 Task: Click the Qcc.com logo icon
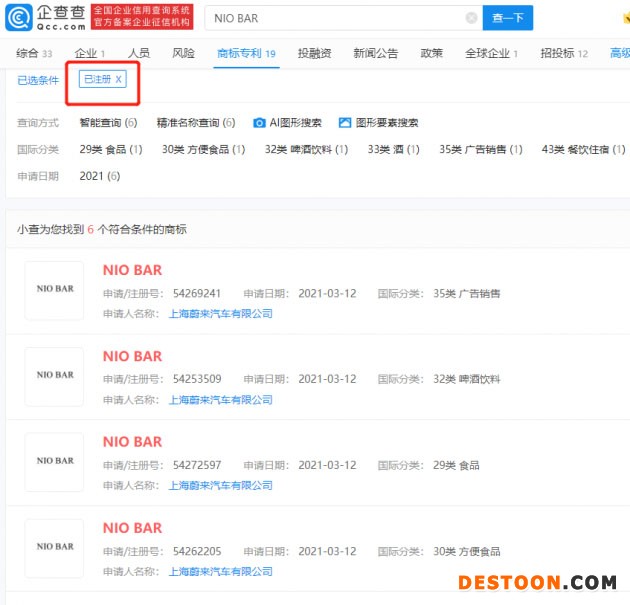coord(19,17)
